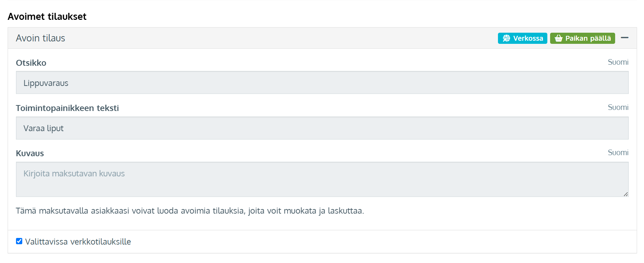
Task: Click the Toimintopainikkeen teksti label
Action: [x=67, y=108]
